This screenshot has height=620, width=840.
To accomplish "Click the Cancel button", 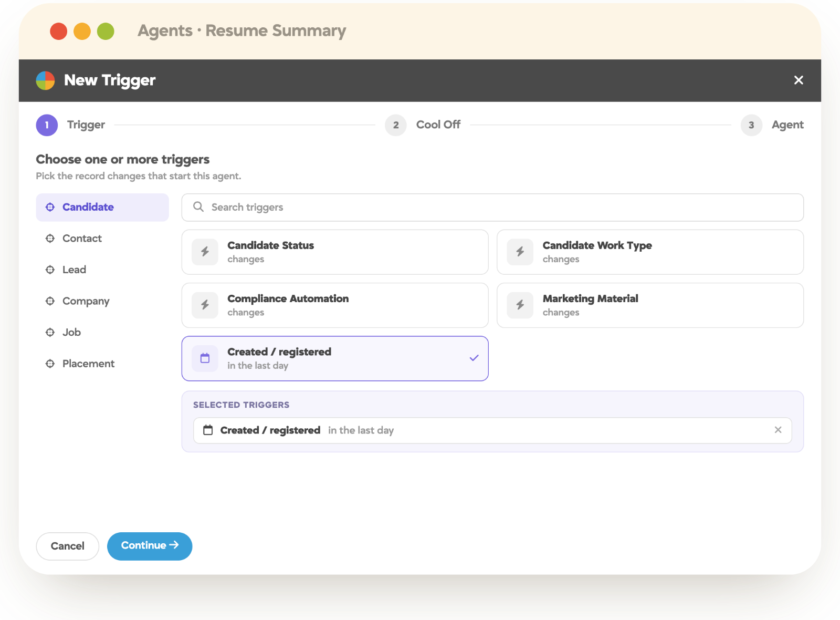I will 67,546.
